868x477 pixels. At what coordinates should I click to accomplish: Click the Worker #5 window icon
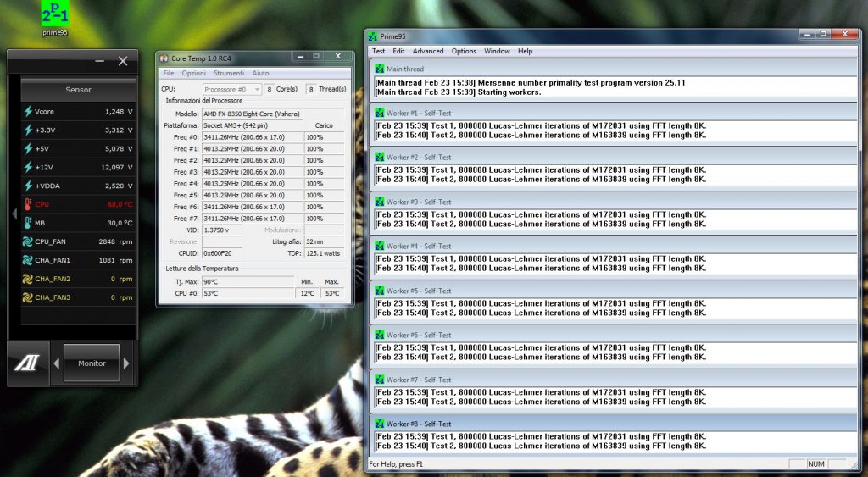pos(379,291)
